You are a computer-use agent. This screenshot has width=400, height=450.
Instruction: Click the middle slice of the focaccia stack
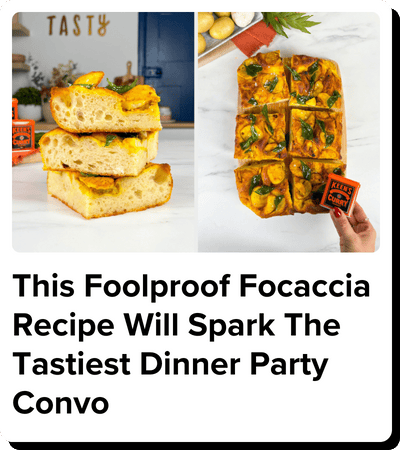coord(99,152)
